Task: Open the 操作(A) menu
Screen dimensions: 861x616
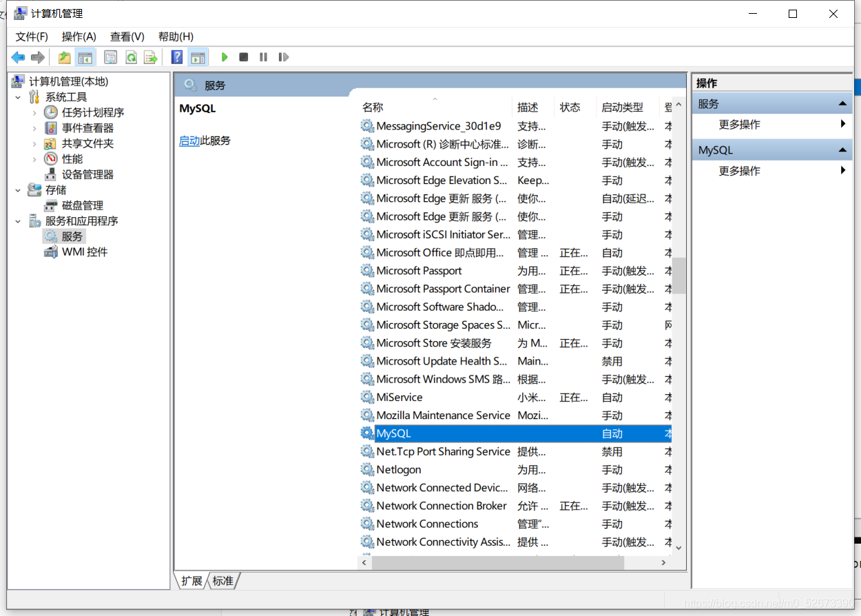Action: click(79, 37)
